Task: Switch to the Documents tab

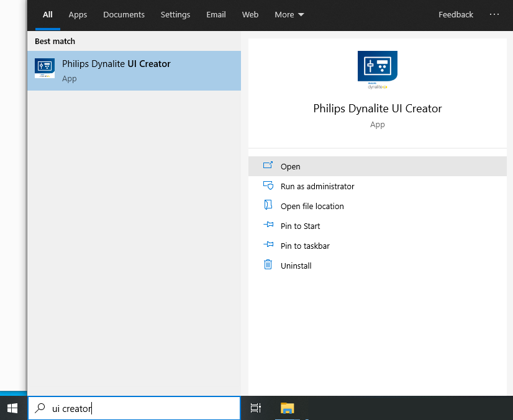Action: click(124, 14)
